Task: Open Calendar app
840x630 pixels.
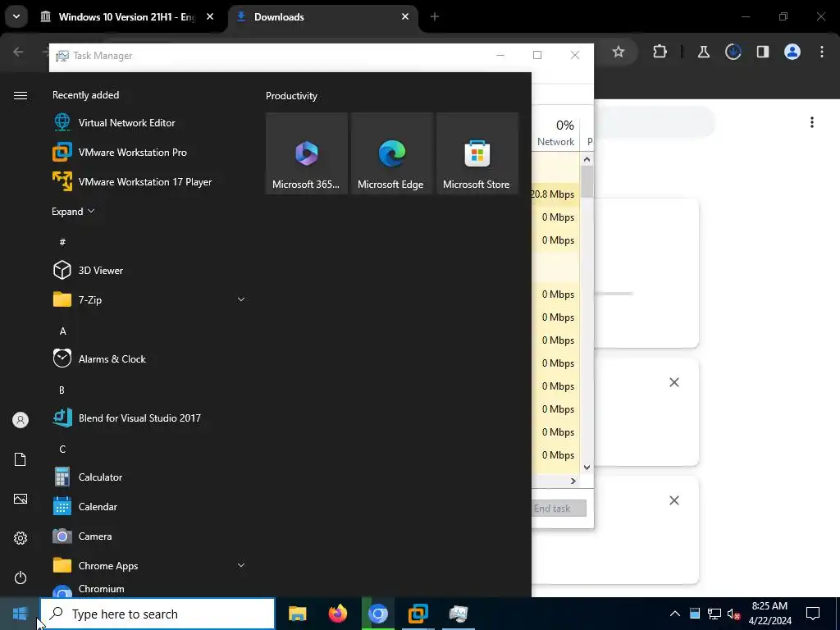Action: click(x=85, y=506)
